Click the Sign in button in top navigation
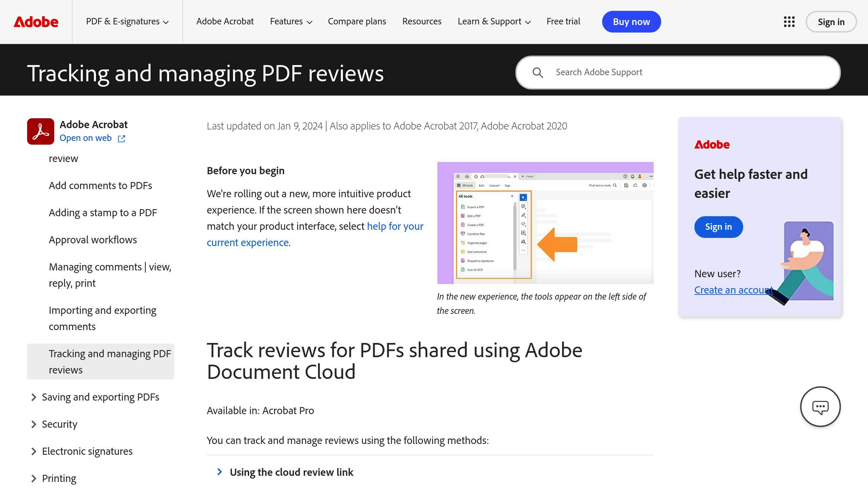The width and height of the screenshot is (868, 488). click(x=832, y=22)
